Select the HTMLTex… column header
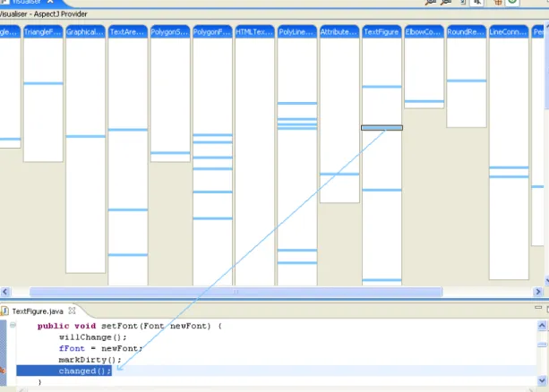549x392 pixels. pyautogui.click(x=255, y=32)
